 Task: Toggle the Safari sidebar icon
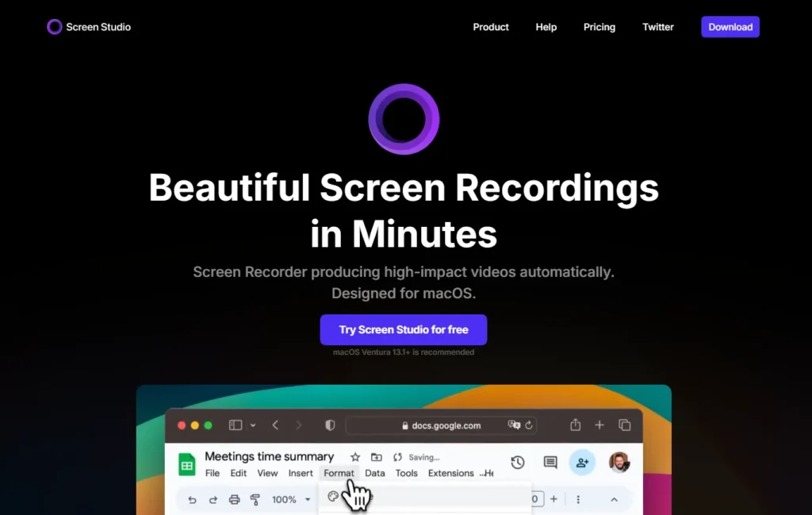(x=235, y=425)
